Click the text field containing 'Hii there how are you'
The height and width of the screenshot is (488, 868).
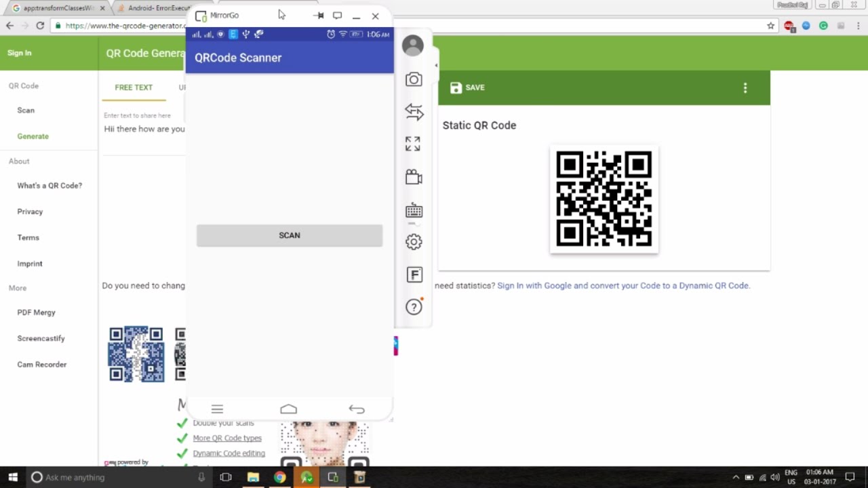(144, 129)
